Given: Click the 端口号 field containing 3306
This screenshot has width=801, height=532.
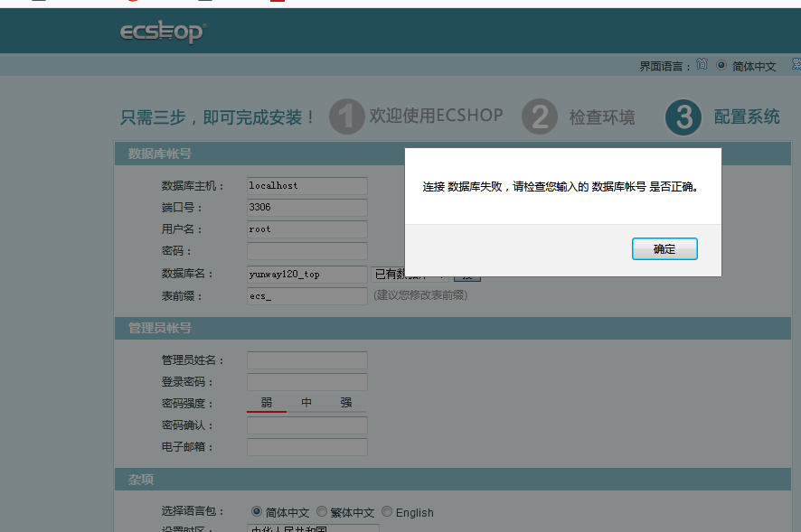Looking at the screenshot, I should point(307,207).
